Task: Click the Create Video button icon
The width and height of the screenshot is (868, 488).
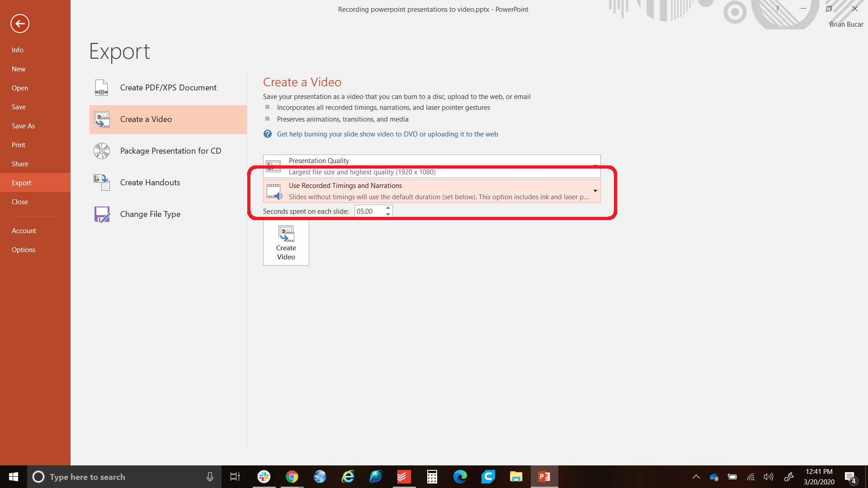Action: (286, 235)
